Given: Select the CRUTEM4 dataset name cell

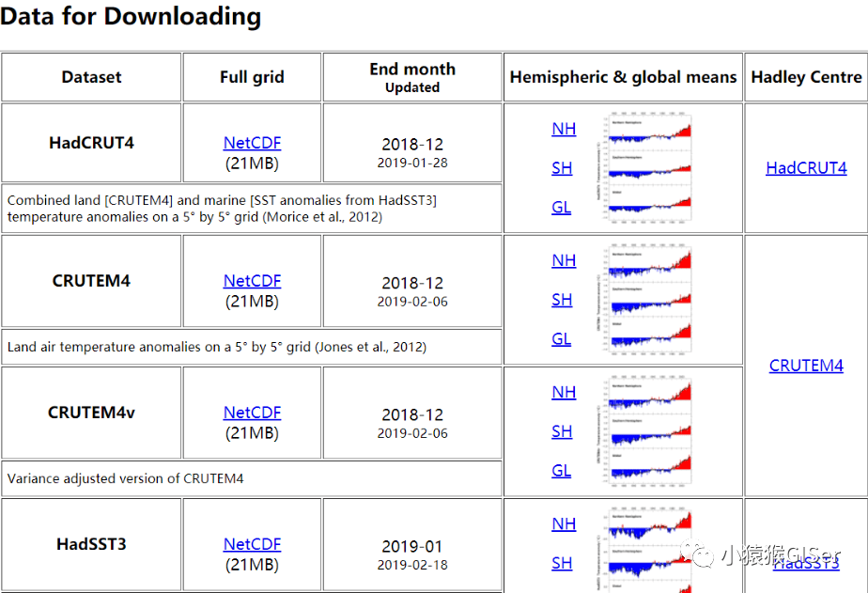Looking at the screenshot, I should pyautogui.click(x=91, y=281).
